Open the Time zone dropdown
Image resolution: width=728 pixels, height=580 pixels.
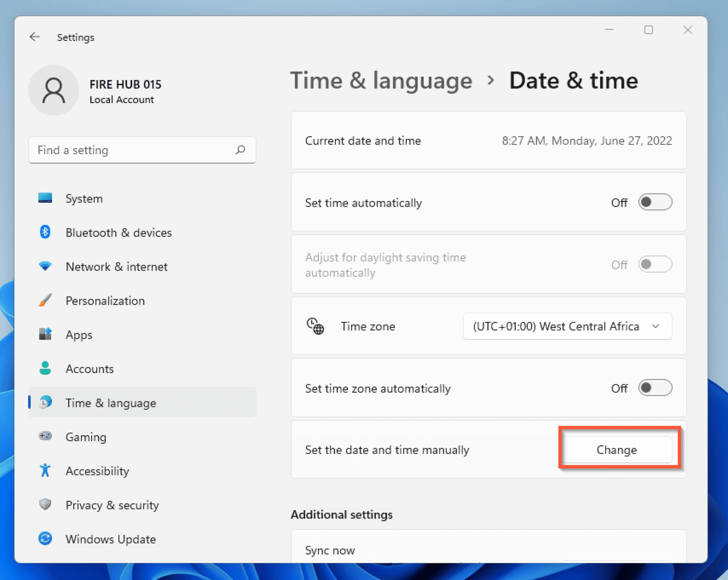[567, 326]
